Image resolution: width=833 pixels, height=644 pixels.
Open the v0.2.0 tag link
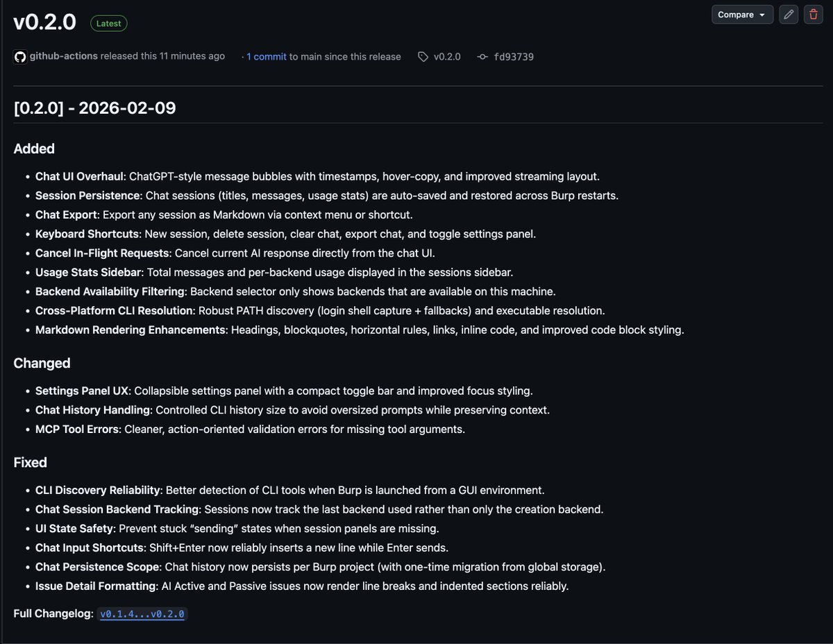[x=447, y=57]
